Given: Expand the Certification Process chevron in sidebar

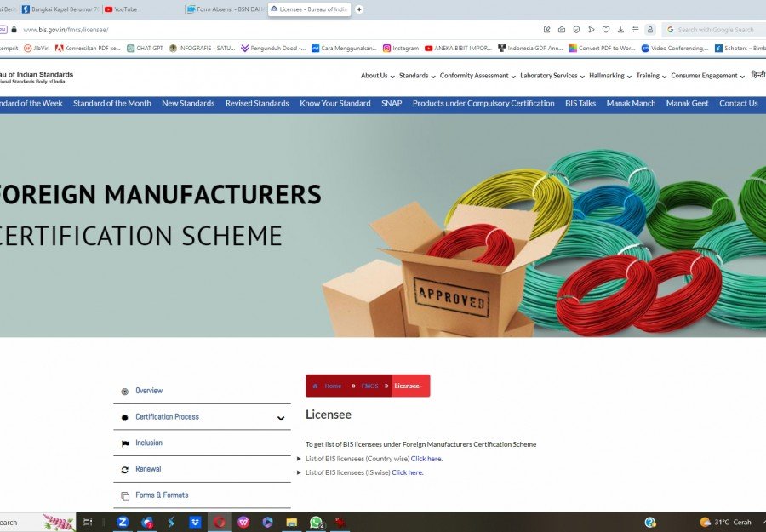Looking at the screenshot, I should point(281,418).
